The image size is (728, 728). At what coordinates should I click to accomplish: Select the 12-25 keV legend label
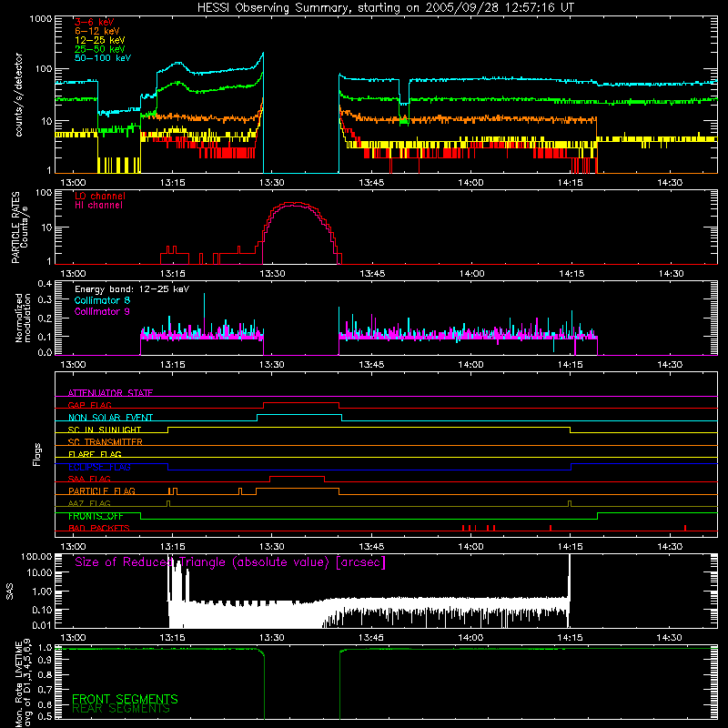pyautogui.click(x=99, y=40)
